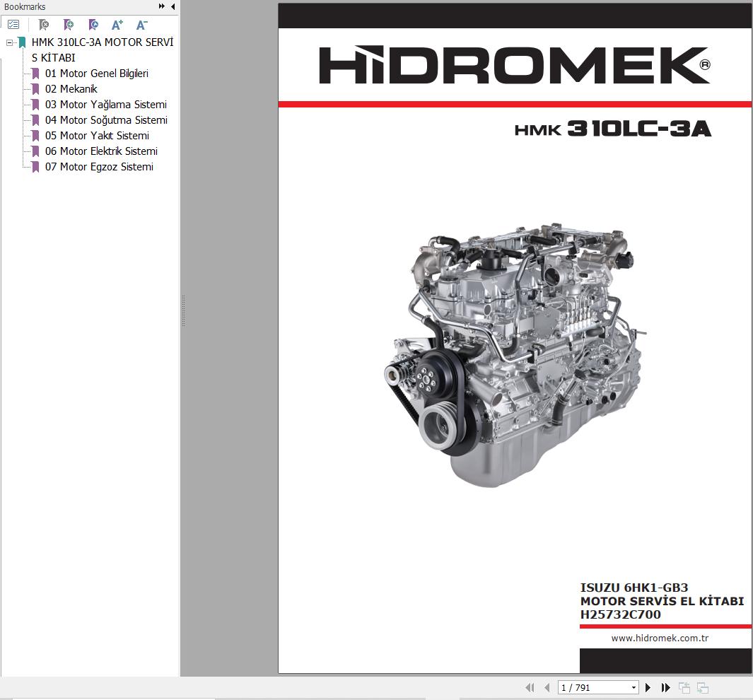Open 04 Motor Soğutma Sistemi bookmark

(x=106, y=120)
